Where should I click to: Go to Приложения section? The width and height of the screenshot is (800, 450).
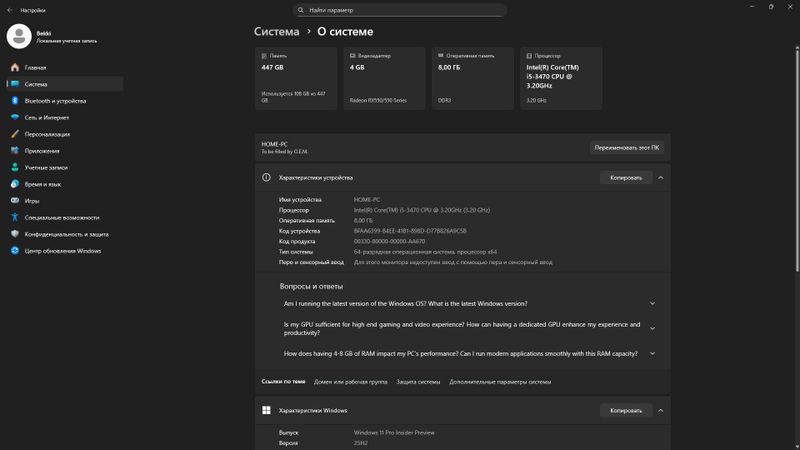point(65,151)
